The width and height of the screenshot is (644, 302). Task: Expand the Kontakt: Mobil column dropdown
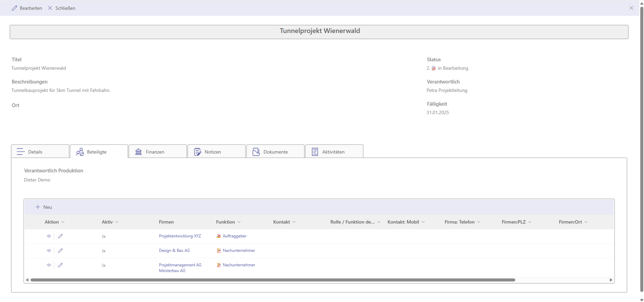423,222
